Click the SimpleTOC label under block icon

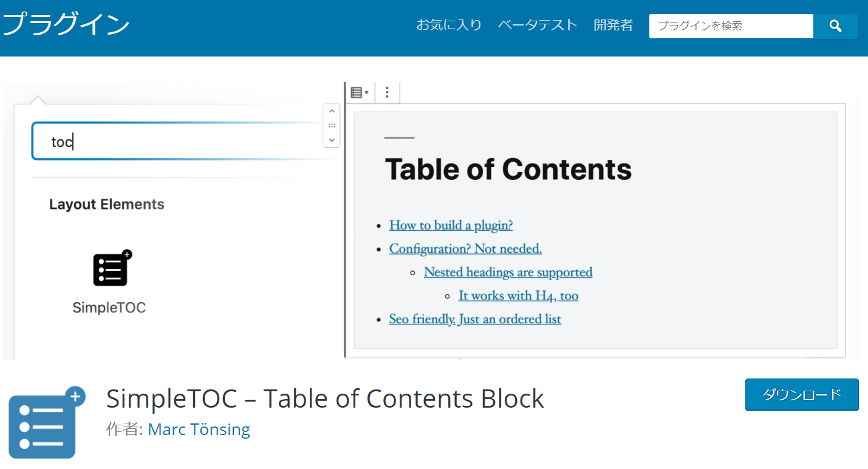pos(109,307)
